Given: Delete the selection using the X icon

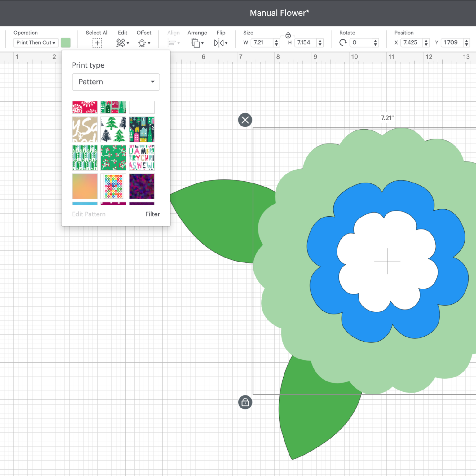Looking at the screenshot, I should (x=245, y=120).
